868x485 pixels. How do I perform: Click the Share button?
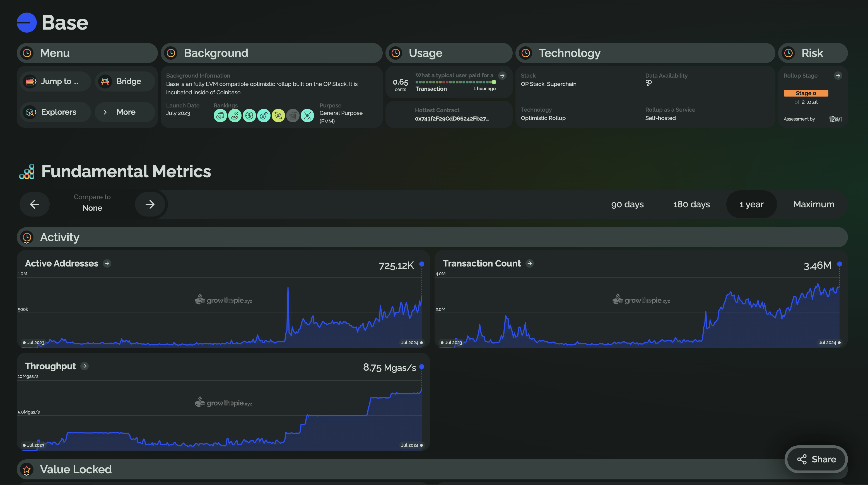tap(816, 459)
